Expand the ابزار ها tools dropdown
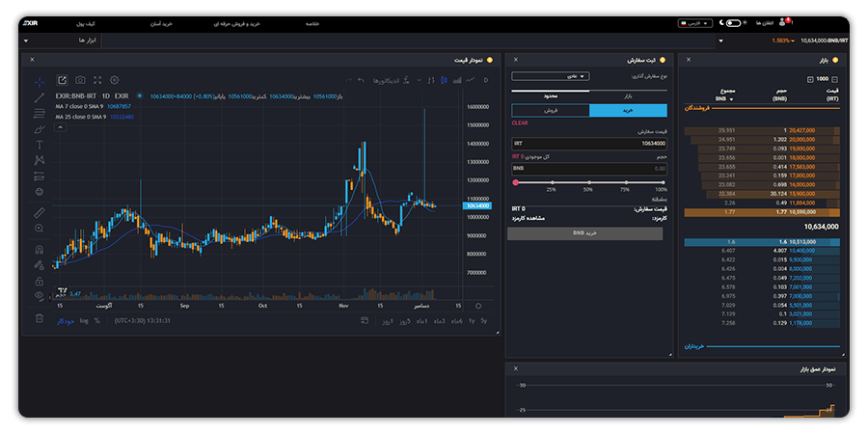Screen dimensions: 868x434 (61, 41)
